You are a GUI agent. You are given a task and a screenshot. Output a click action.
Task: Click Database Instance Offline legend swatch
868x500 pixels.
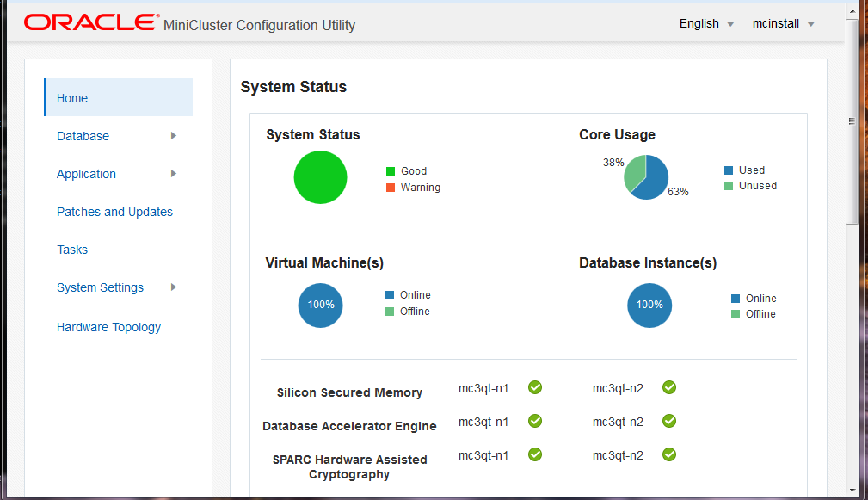point(736,314)
